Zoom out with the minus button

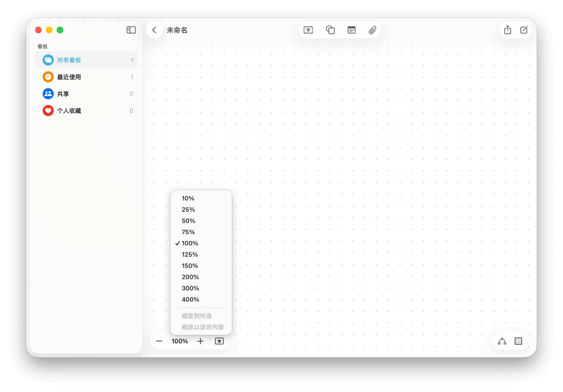tap(159, 341)
